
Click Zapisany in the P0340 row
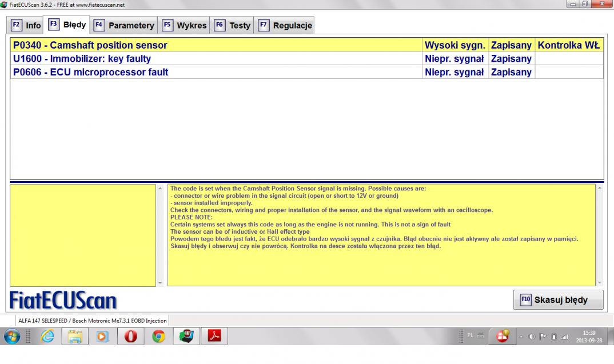[511, 45]
